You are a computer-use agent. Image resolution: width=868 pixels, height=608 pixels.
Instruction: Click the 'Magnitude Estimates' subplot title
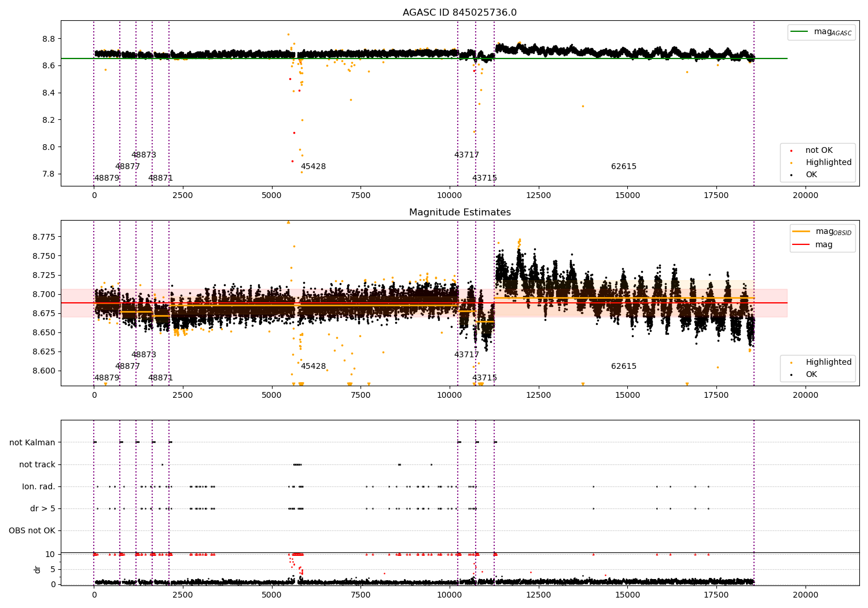(459, 213)
